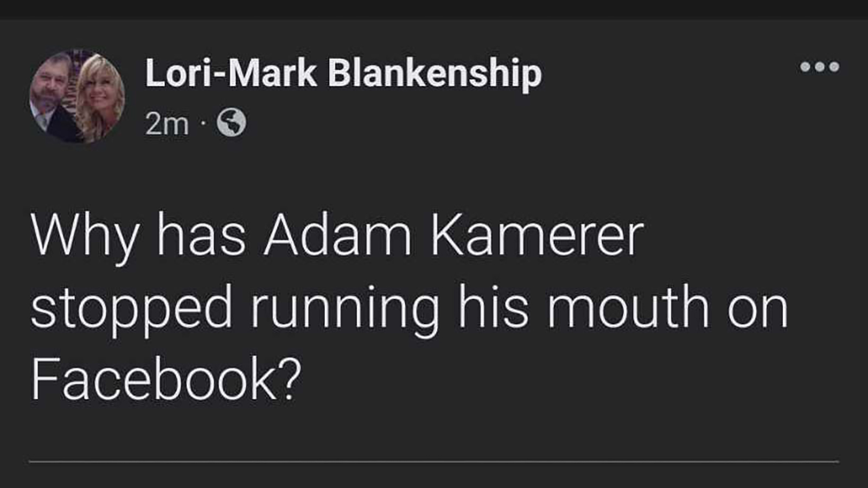Click the blonde woman in the avatar
868x488 pixels.
pyautogui.click(x=100, y=92)
